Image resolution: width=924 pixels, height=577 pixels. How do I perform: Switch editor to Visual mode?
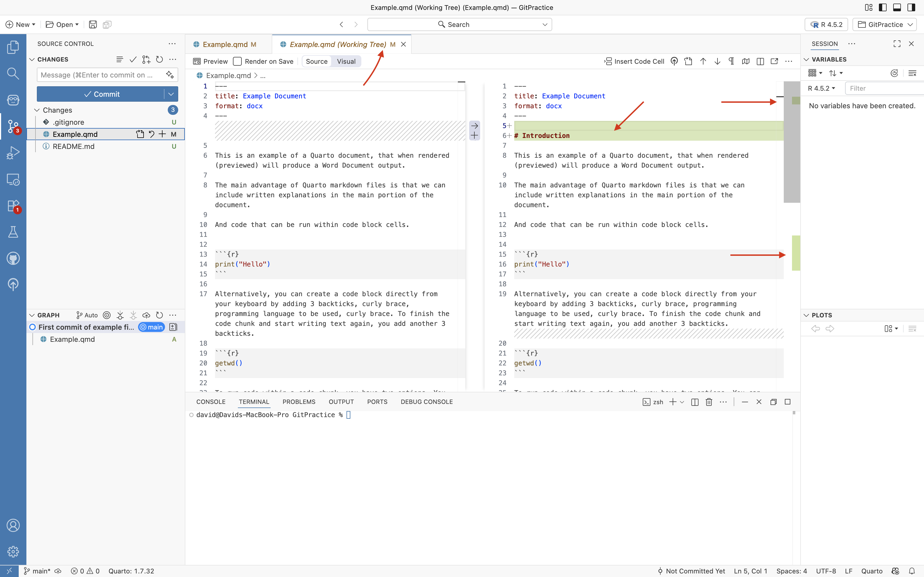[346, 62]
